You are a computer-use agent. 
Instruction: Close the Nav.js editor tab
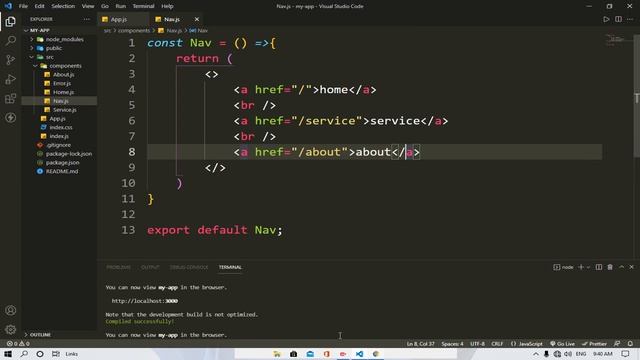197,19
